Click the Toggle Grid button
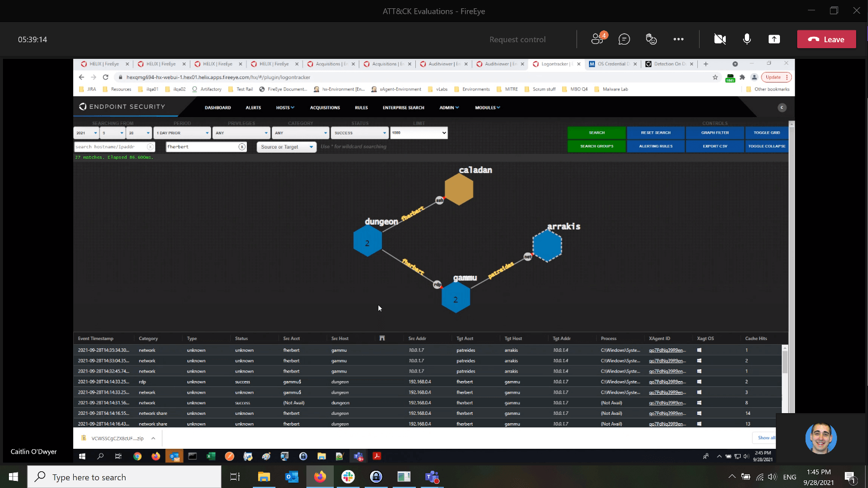Viewport: 868px width, 488px height. pyautogui.click(x=766, y=133)
